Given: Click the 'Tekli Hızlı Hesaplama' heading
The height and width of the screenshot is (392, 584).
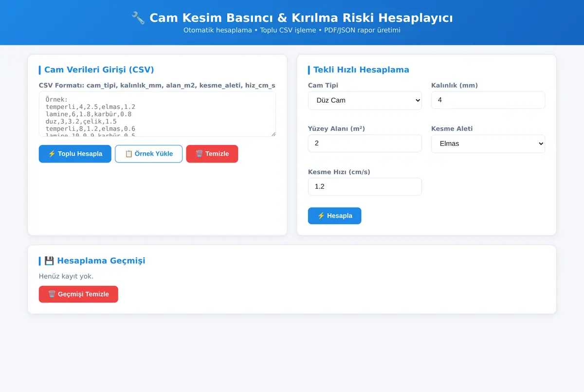Looking at the screenshot, I should 361,70.
